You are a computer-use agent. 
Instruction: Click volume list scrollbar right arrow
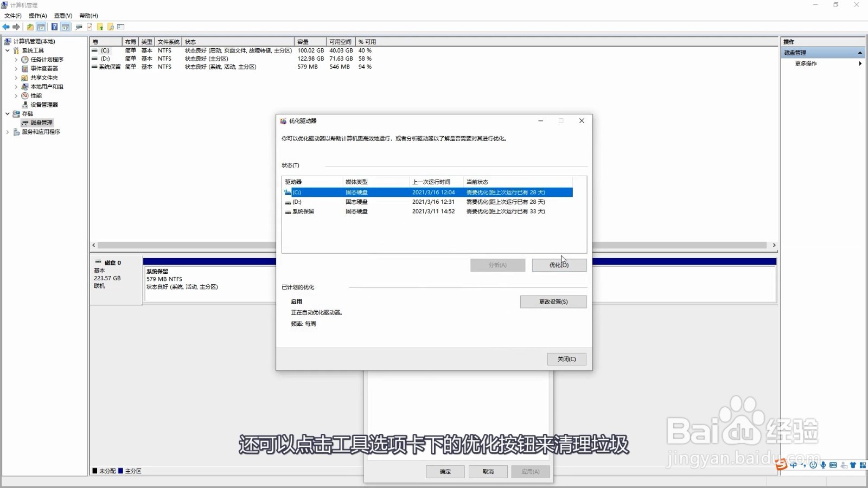pos(774,245)
